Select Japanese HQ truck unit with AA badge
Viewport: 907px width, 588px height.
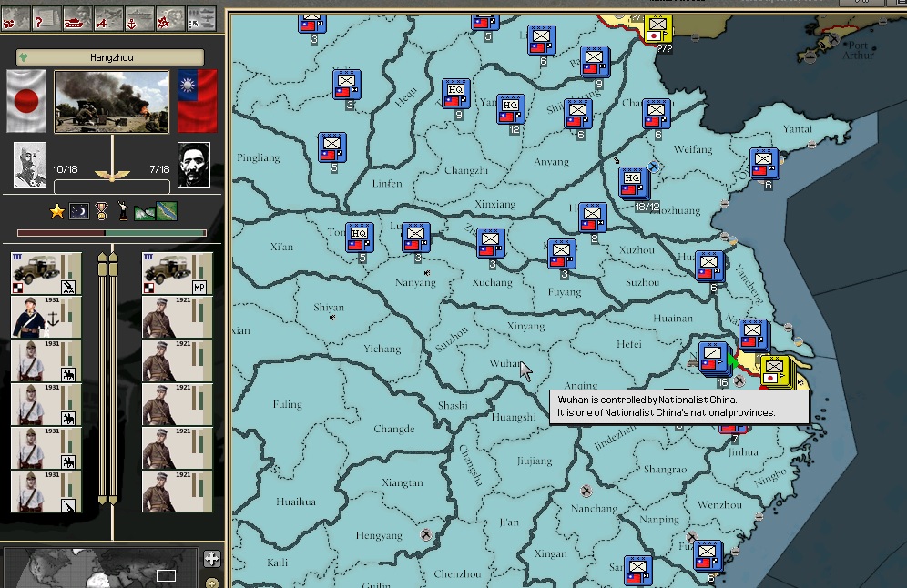(46, 273)
